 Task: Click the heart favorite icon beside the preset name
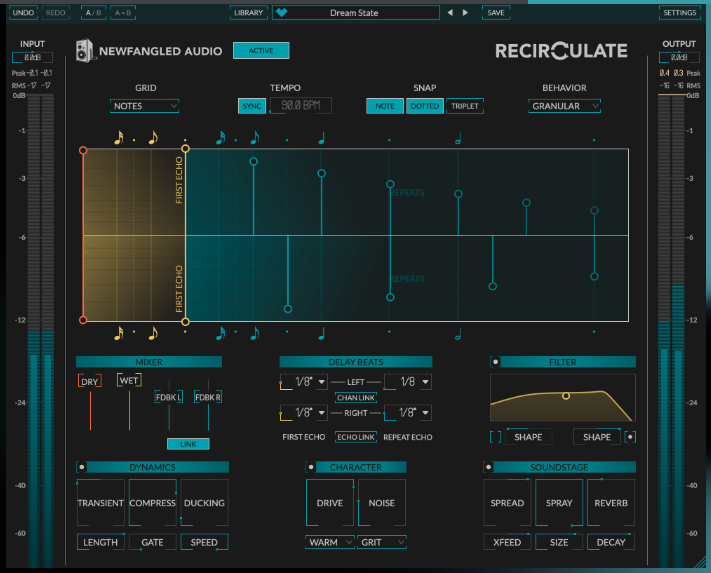click(285, 13)
